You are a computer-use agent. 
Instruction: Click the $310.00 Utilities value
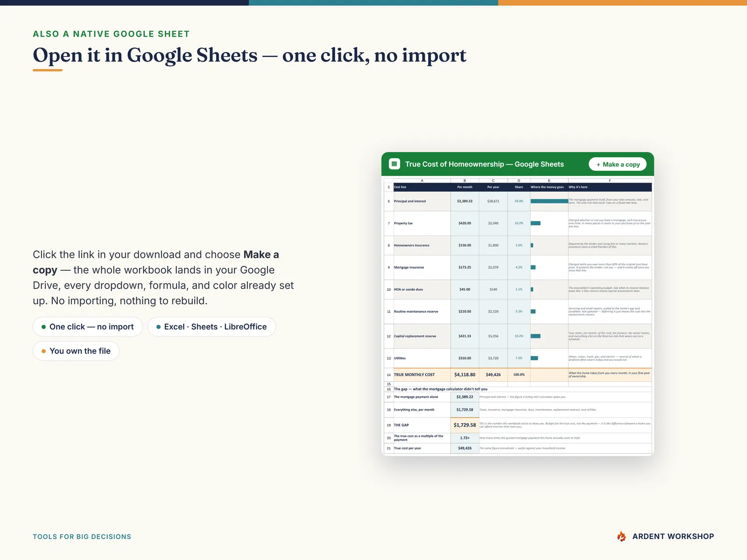point(465,358)
